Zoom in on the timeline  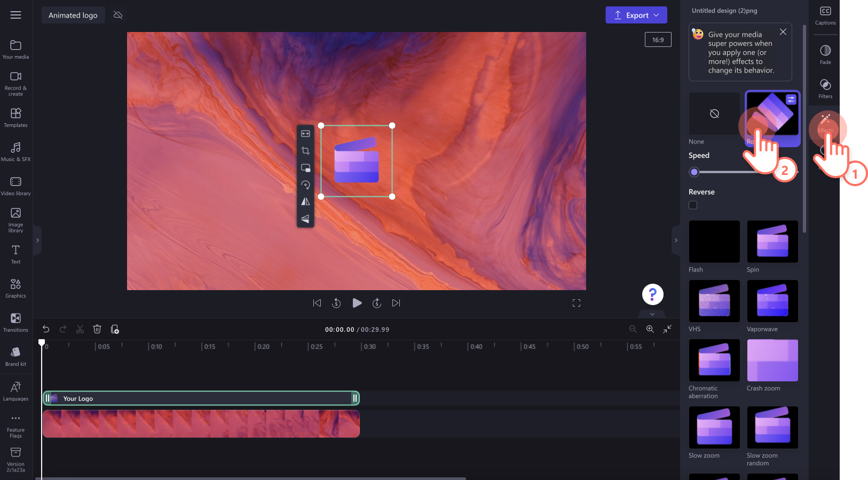point(650,329)
